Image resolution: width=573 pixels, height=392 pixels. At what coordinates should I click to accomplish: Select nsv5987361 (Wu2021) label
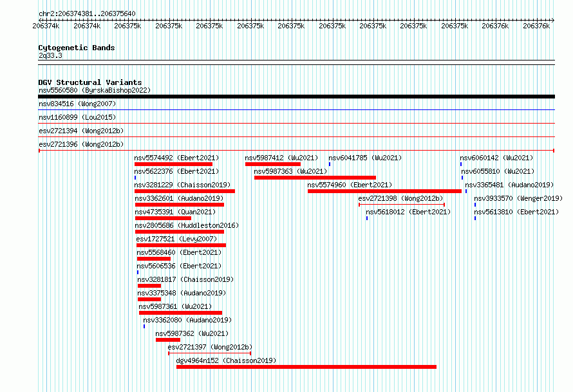tap(175, 306)
